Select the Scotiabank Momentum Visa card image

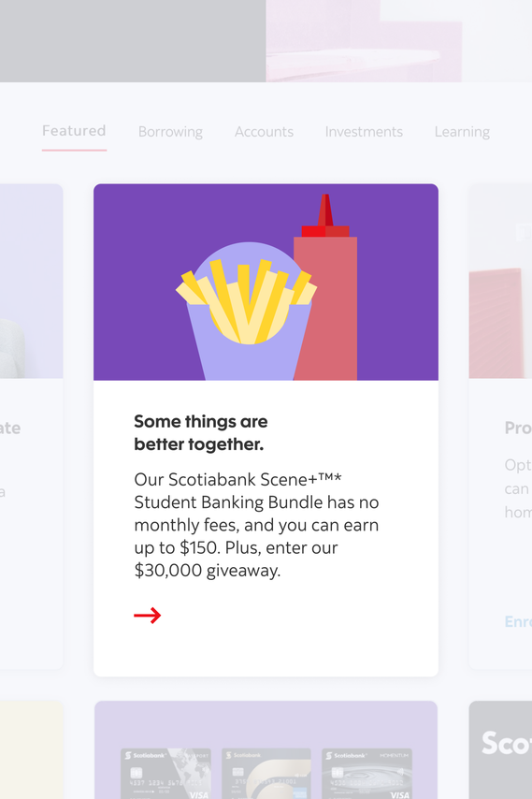coord(367,774)
